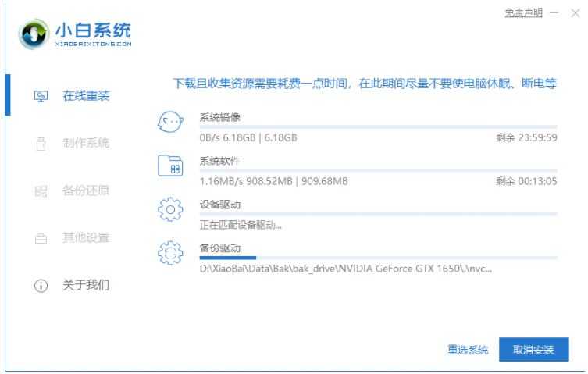Screen dimensions: 588x374
Task: Select the 备份还原 grid icon
Action: (x=41, y=191)
